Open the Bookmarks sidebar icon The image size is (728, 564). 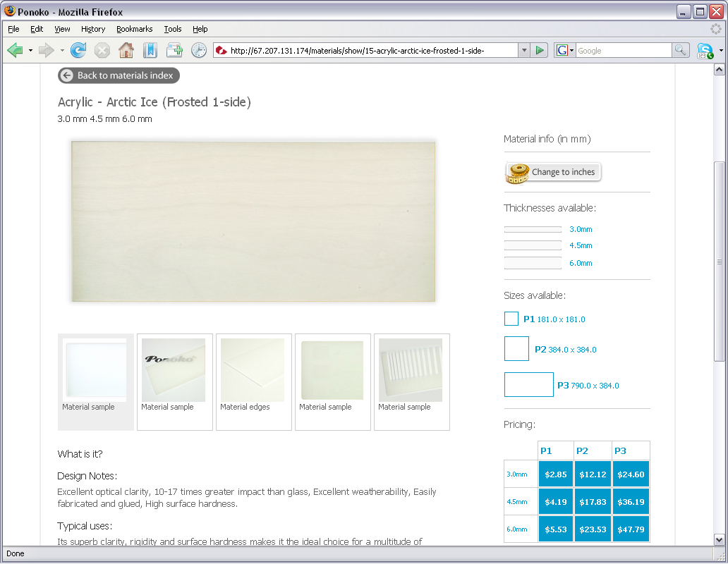[x=150, y=50]
